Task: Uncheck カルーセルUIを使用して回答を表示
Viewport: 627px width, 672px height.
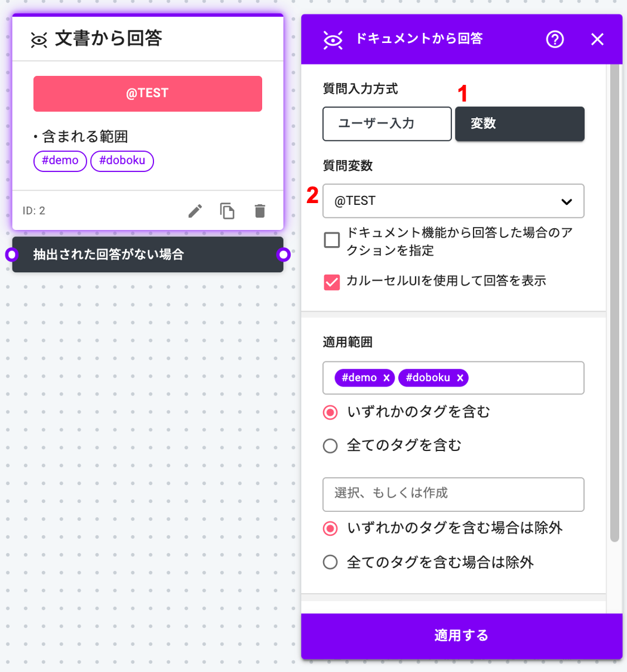Action: (332, 282)
